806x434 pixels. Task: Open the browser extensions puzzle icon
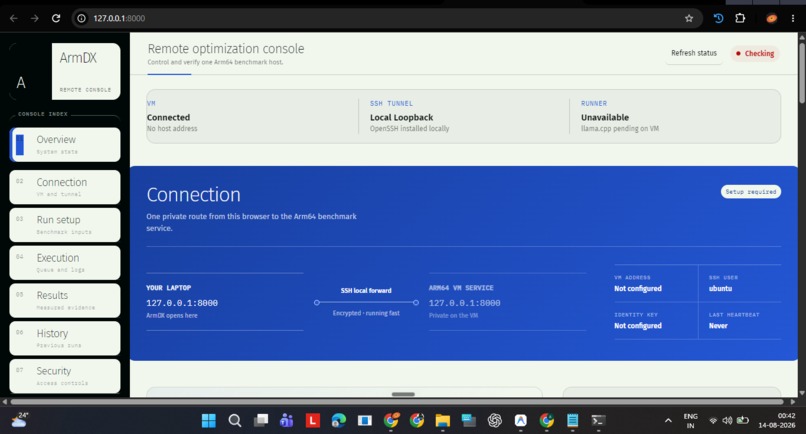click(740, 19)
